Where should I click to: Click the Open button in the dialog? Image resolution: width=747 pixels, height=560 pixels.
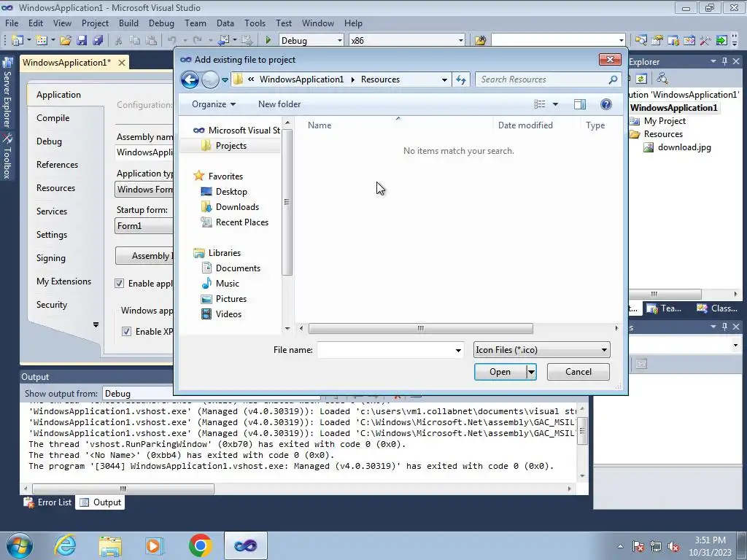point(500,372)
